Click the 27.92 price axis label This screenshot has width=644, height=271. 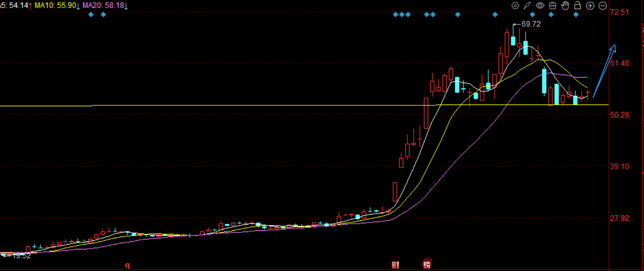pyautogui.click(x=620, y=218)
